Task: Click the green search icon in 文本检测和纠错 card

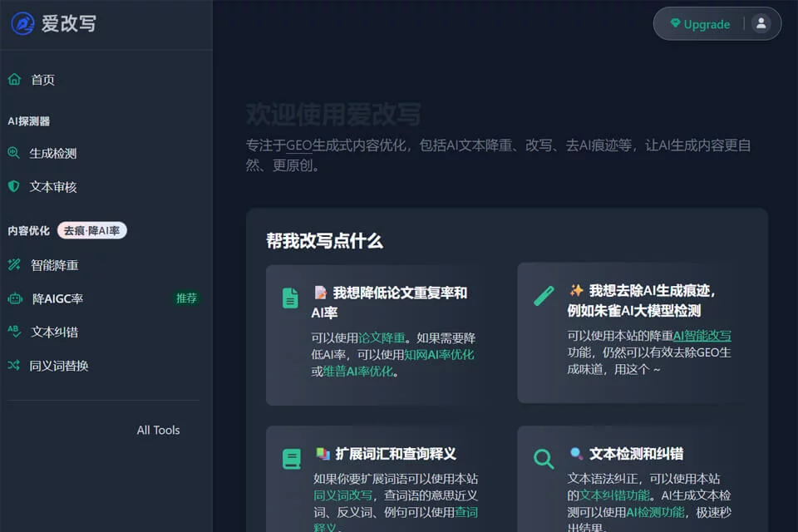Action: click(544, 459)
